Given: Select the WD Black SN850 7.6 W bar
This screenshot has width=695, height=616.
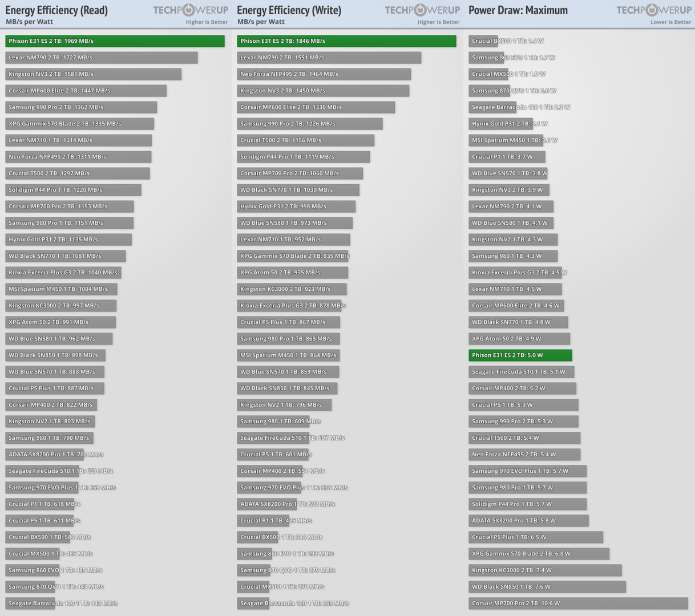Looking at the screenshot, I should pyautogui.click(x=547, y=587).
